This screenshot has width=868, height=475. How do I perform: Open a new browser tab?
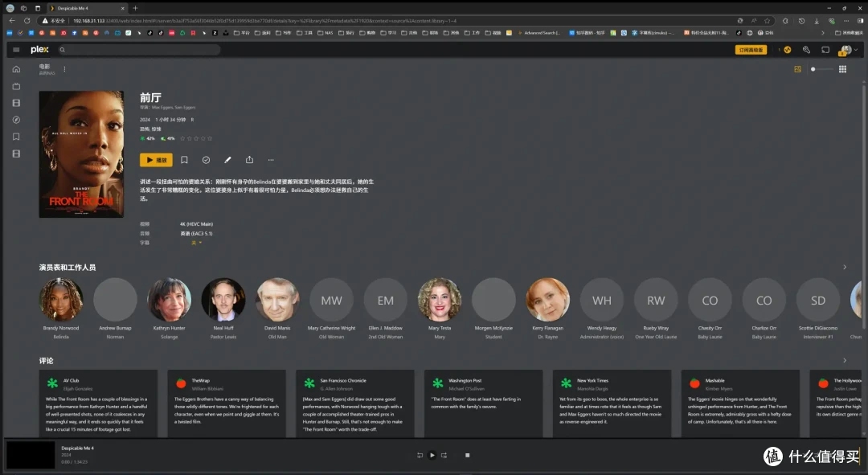135,8
